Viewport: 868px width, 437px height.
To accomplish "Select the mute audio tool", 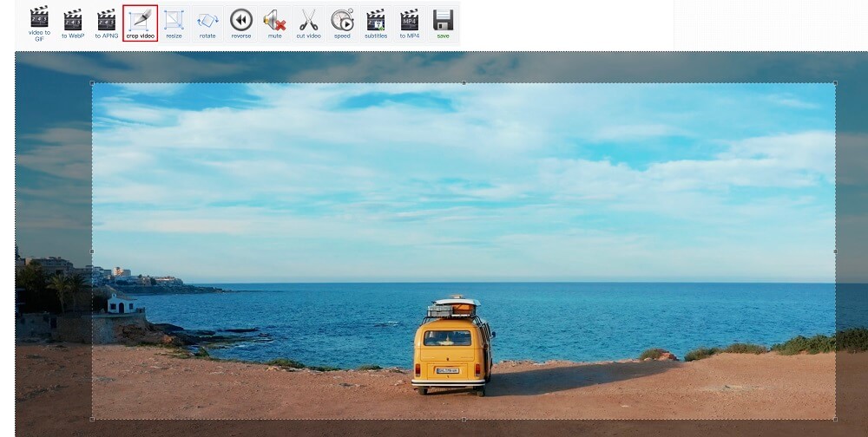I will 275,23.
